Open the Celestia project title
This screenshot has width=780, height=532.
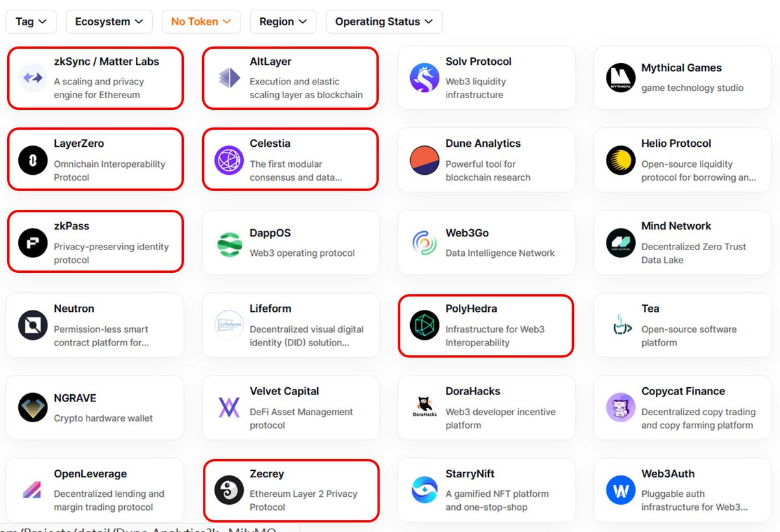[x=270, y=144]
